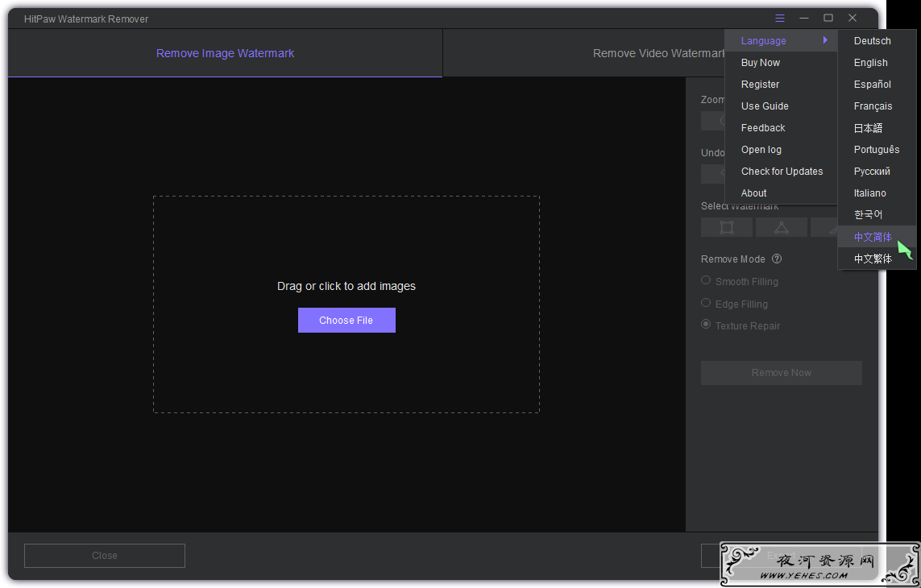Set language to Español
This screenshot has height=588, width=921.
877,84
